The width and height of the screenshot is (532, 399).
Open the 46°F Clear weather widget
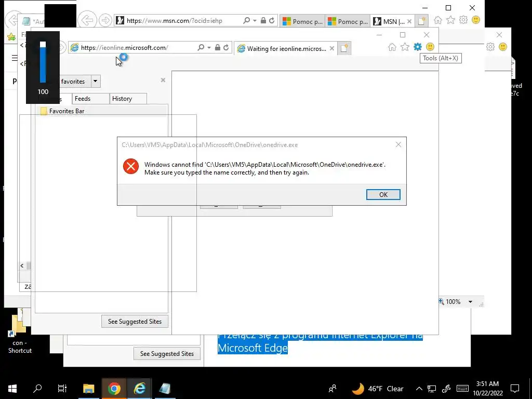pyautogui.click(x=378, y=389)
